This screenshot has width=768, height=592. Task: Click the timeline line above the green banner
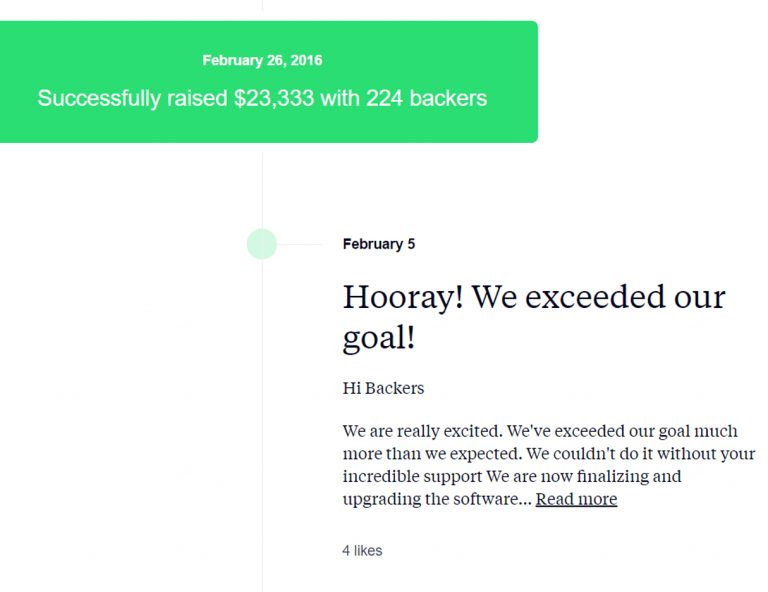pos(262,9)
